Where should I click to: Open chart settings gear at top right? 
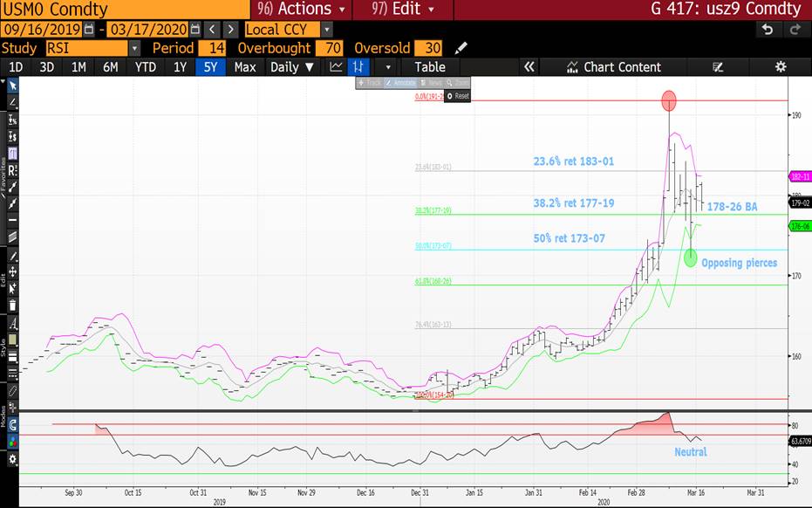click(781, 67)
